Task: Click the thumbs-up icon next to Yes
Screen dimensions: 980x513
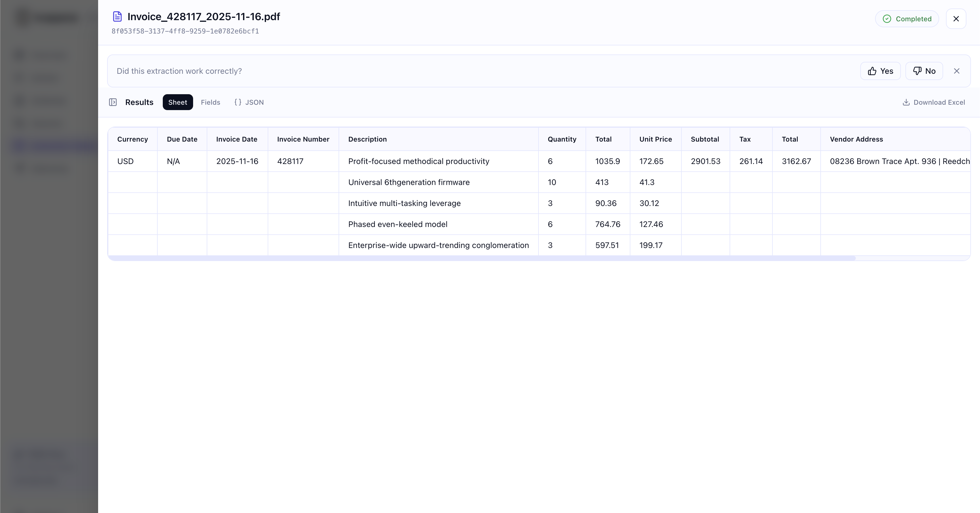Action: 872,71
